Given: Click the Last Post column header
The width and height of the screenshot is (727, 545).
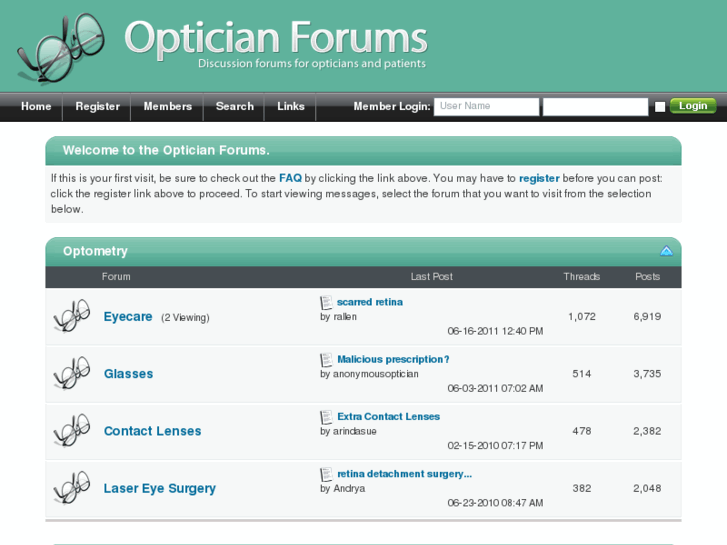Looking at the screenshot, I should tap(432, 277).
